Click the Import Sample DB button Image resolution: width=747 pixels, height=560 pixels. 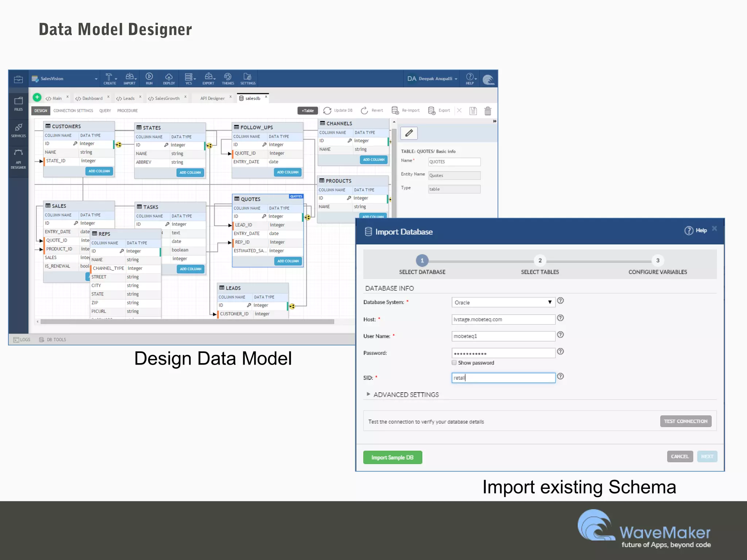(x=392, y=458)
